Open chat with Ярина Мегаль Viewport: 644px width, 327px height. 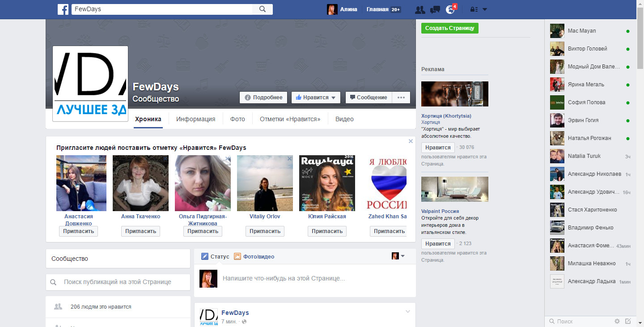[x=590, y=85]
